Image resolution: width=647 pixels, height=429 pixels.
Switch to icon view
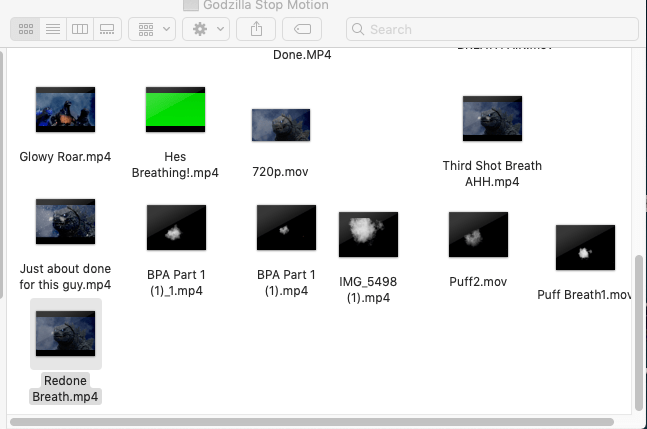(25, 30)
